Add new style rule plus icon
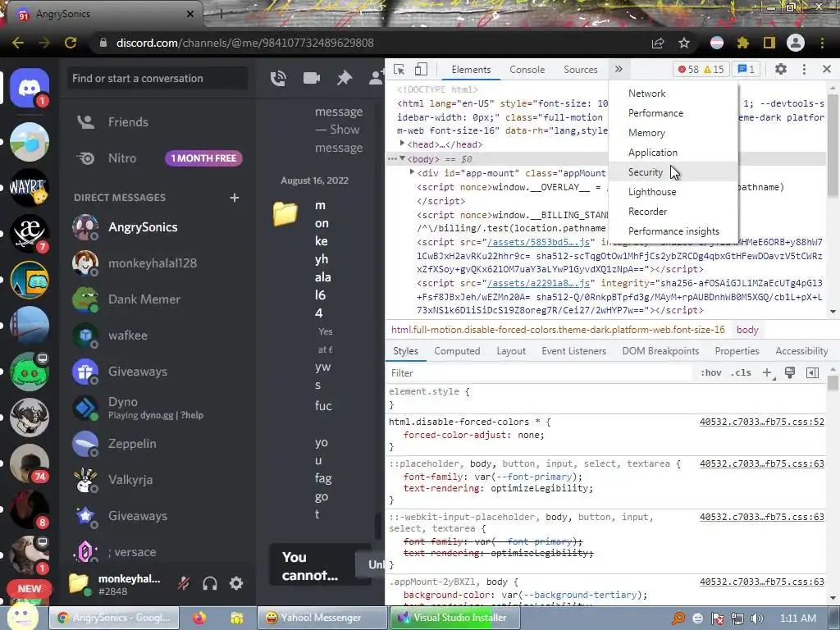This screenshot has height=630, width=840. 767,373
